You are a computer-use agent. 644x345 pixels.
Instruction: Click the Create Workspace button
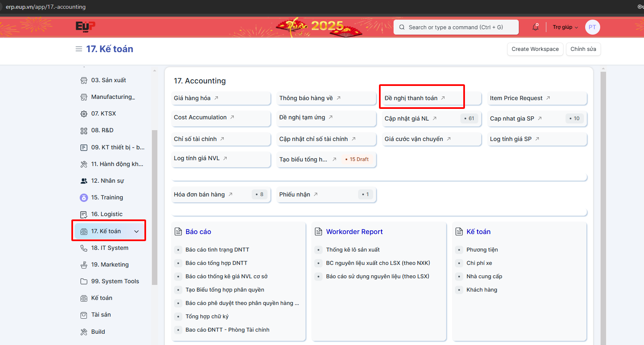[x=535, y=49]
